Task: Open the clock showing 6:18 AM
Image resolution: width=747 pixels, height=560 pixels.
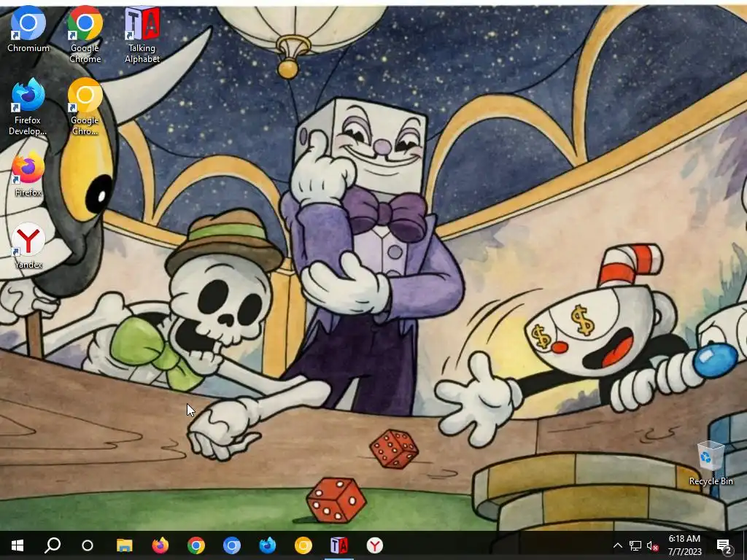Action: tap(684, 545)
